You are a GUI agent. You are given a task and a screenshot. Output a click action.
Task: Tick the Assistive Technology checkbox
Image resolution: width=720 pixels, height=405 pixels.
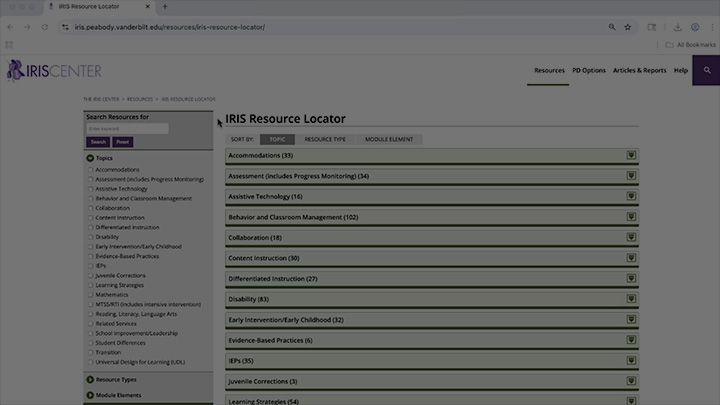tap(91, 189)
